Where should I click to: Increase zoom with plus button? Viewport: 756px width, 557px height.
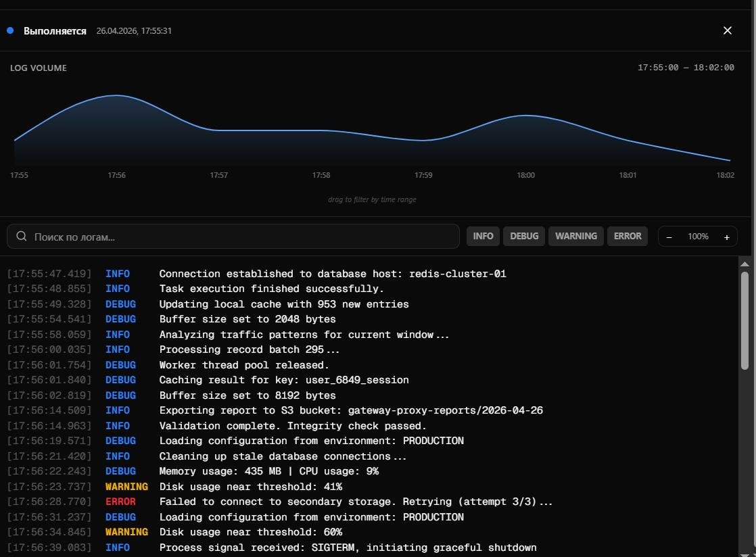[727, 237]
